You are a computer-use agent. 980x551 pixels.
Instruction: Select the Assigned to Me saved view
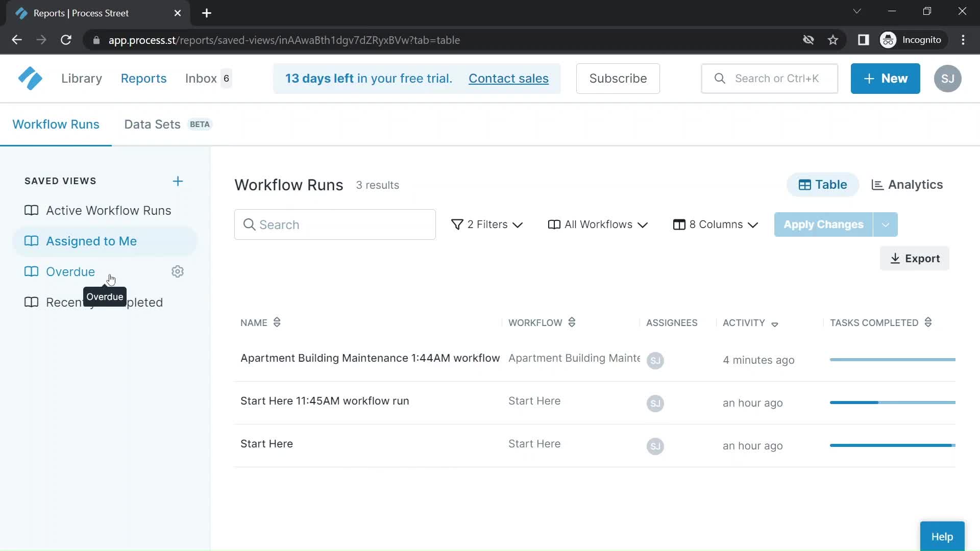tap(105, 241)
